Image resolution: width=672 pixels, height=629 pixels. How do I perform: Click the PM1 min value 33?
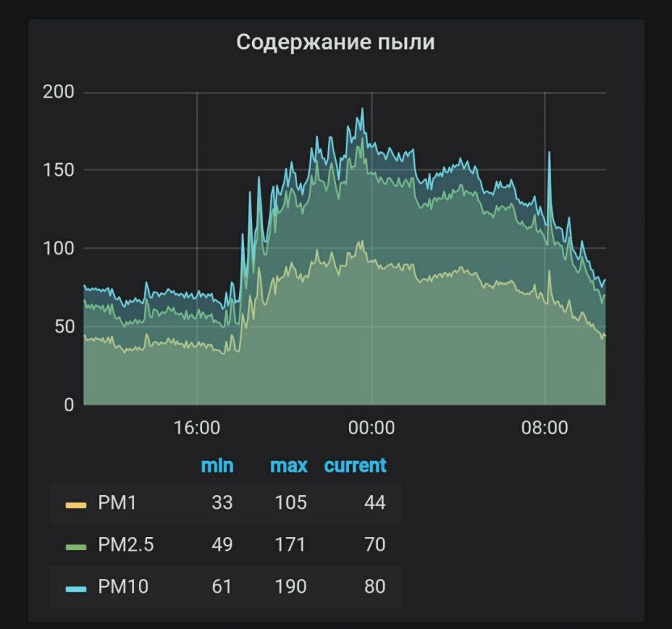point(222,503)
